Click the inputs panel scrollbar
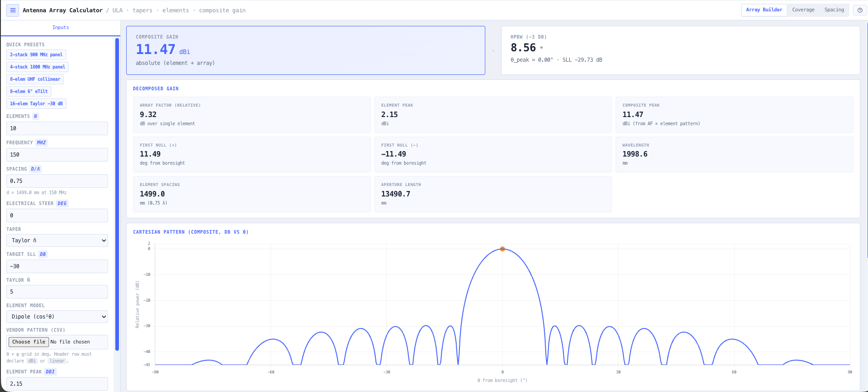Screen dimensions: 868x392 point(117,194)
